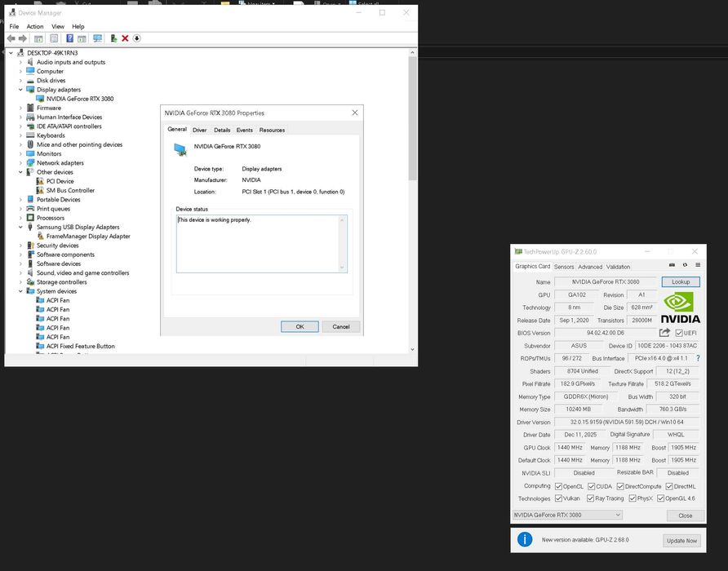
Task: Click Cancel in RTX 3080 Properties dialog
Action: 341,327
